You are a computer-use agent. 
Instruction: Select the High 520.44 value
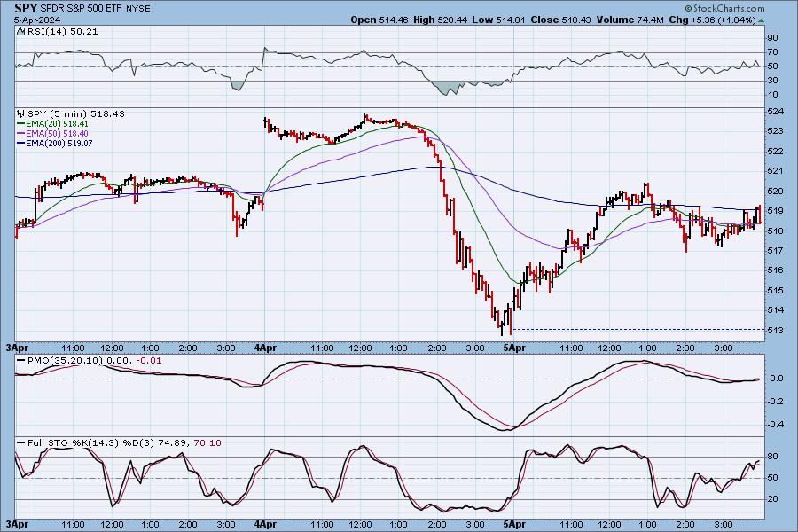(440, 20)
